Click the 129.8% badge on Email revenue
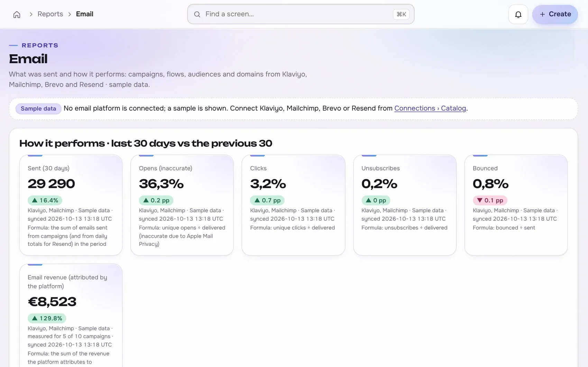The width and height of the screenshot is (588, 367). coord(47,318)
